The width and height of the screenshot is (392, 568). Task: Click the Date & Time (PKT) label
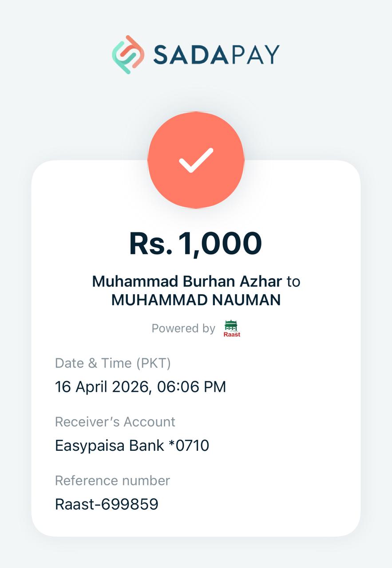point(113,363)
